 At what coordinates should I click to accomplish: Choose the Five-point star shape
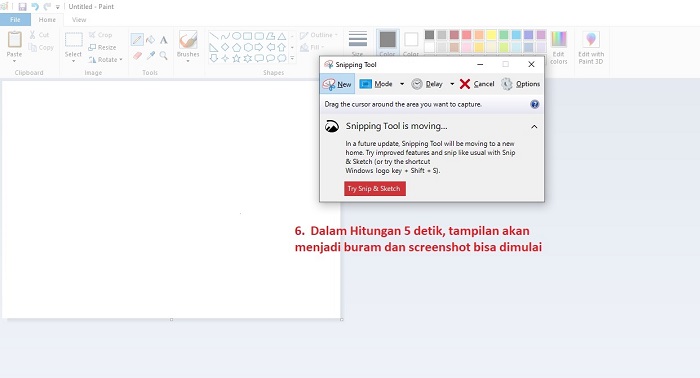(237, 58)
